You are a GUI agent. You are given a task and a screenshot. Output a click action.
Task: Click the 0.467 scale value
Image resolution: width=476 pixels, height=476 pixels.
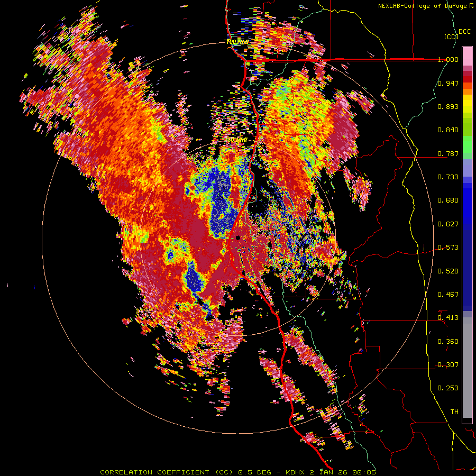(448, 295)
